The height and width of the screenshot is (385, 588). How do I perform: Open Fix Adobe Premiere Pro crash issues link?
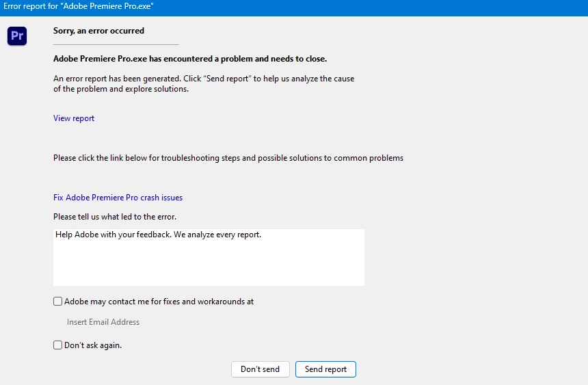[x=118, y=198]
